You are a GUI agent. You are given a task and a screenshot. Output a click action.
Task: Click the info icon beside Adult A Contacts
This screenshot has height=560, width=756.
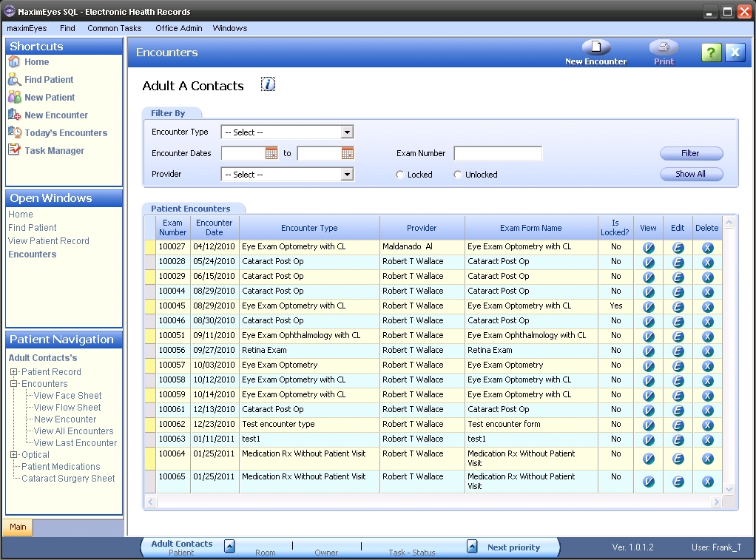(268, 84)
